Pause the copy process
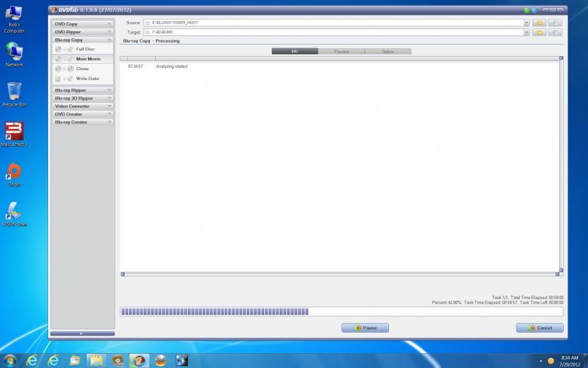 tap(365, 328)
